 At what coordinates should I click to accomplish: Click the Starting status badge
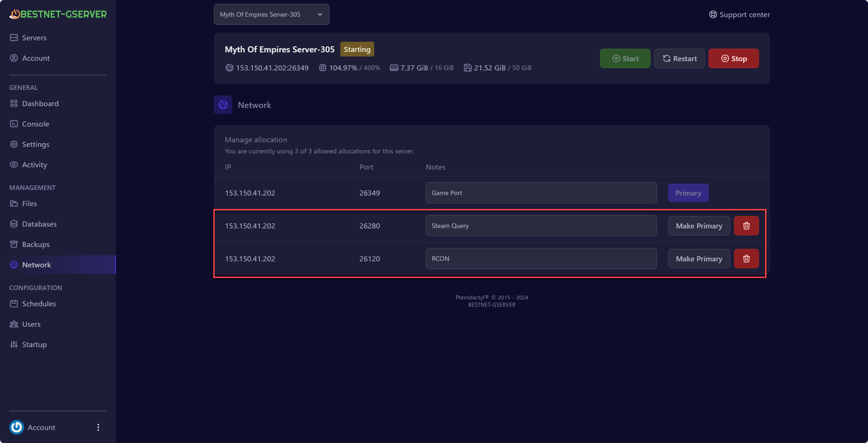tap(357, 49)
